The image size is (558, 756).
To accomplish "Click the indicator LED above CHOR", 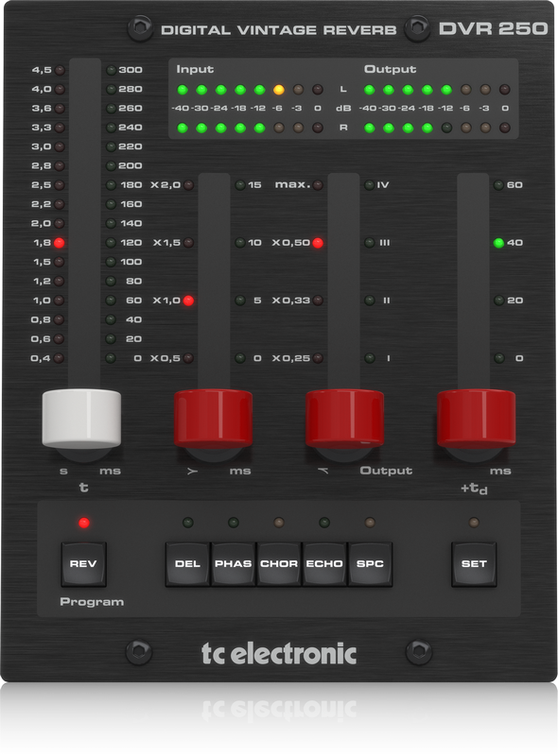I will [x=279, y=523].
